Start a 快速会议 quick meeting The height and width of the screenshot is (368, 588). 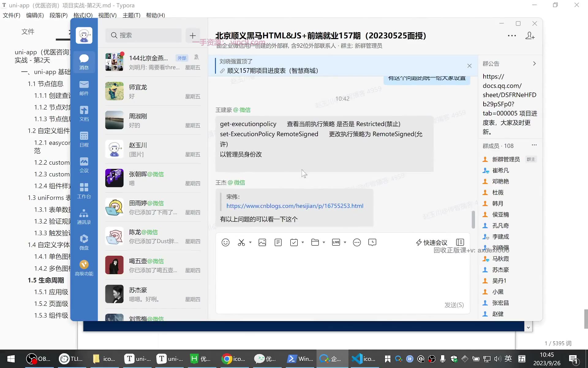pyautogui.click(x=432, y=243)
